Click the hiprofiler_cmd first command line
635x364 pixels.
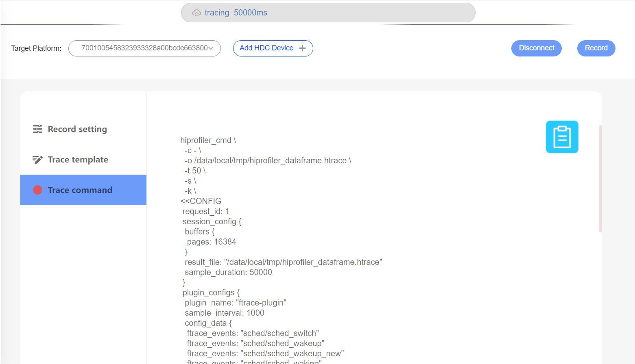click(x=208, y=140)
